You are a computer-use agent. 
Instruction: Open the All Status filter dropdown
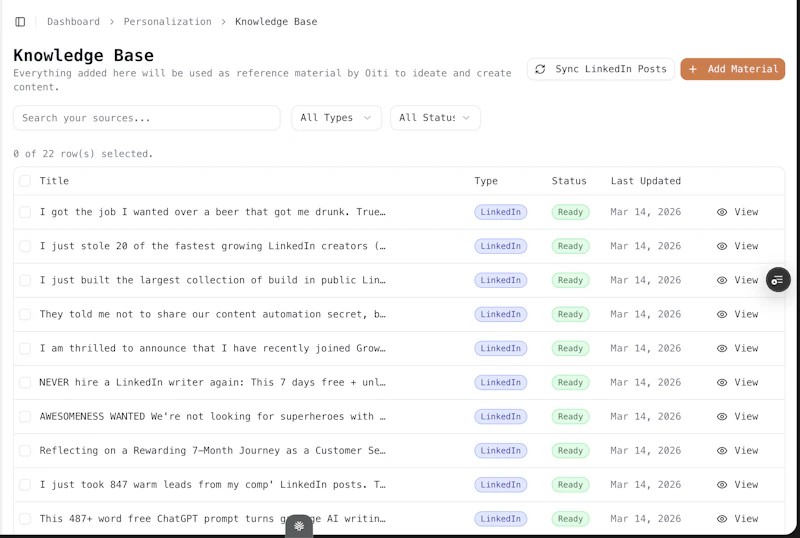(435, 118)
